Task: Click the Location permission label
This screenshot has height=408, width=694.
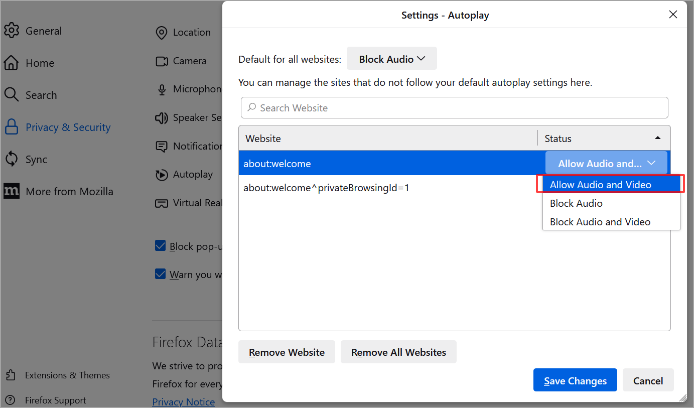Action: (192, 33)
